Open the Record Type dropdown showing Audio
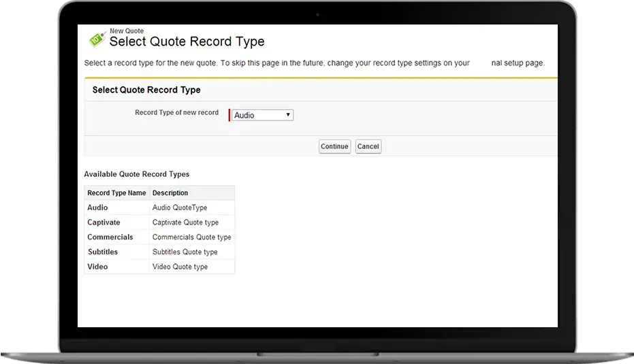Image resolution: width=634 pixels, height=364 pixels. tap(262, 115)
